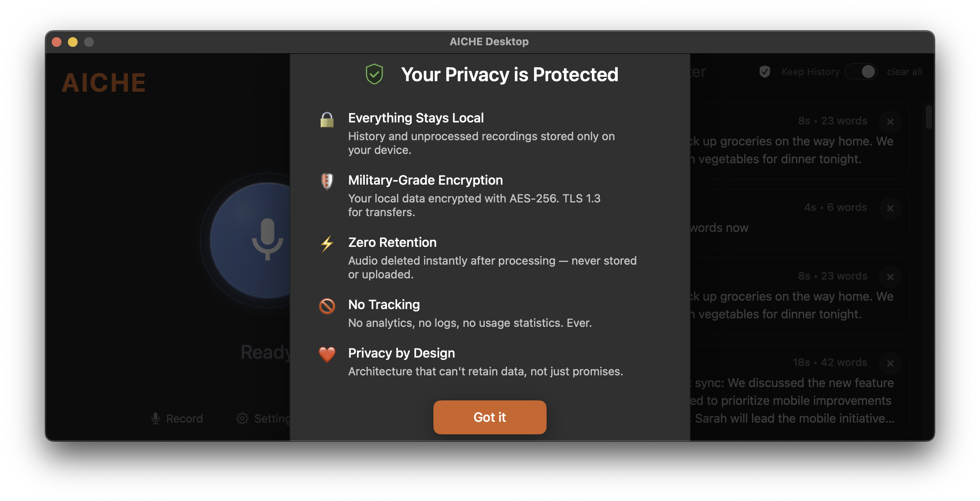Click the AICHE logo

[104, 82]
